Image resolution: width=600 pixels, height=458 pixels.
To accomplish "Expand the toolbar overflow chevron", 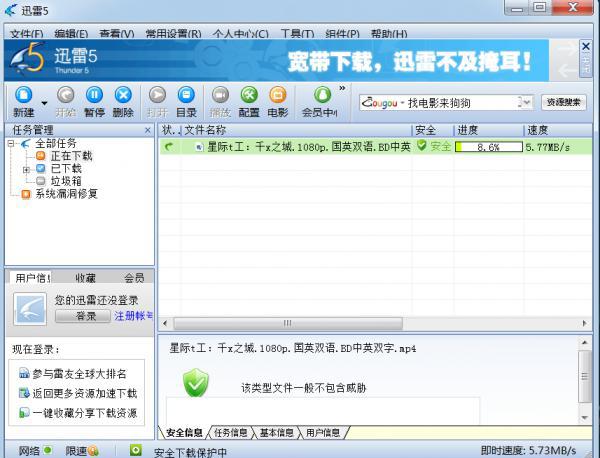I will (x=342, y=88).
